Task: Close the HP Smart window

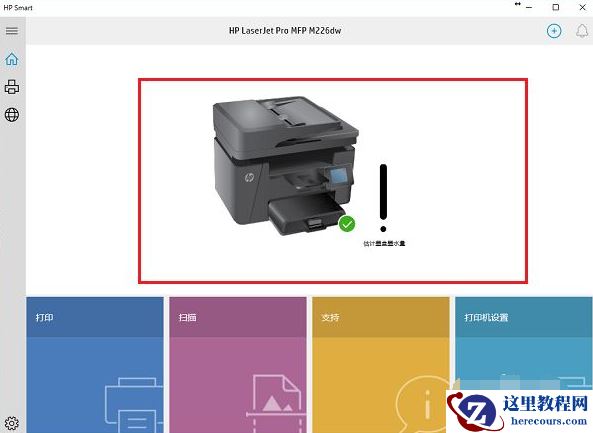Action: 582,7
